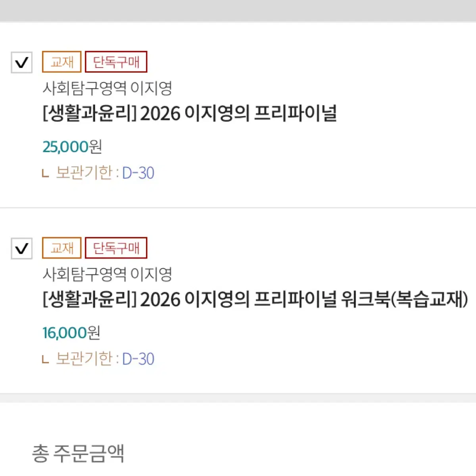
Task: Click 사회탐구영역 이지영 above the 워크북 title
Action: click(x=107, y=274)
